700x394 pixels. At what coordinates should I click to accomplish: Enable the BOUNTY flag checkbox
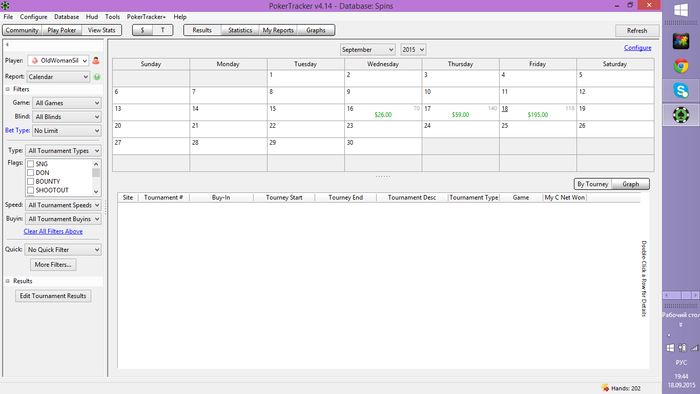[x=31, y=182]
